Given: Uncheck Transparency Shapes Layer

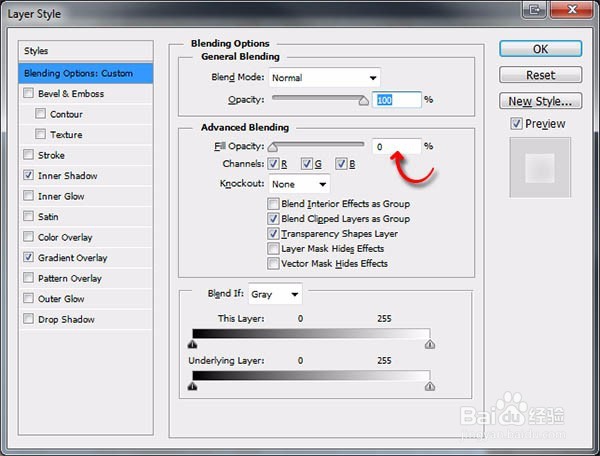Looking at the screenshot, I should pyautogui.click(x=273, y=234).
